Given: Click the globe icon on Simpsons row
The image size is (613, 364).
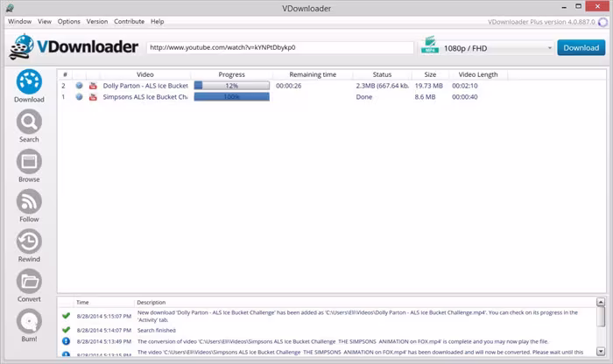Looking at the screenshot, I should [x=79, y=96].
